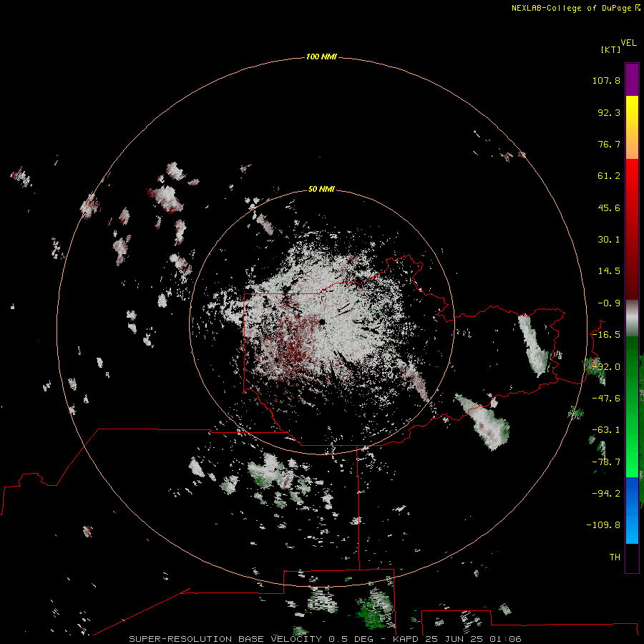644x644 pixels.
Task: Click the purple segment of the velocity color bar
Action: pos(632,80)
